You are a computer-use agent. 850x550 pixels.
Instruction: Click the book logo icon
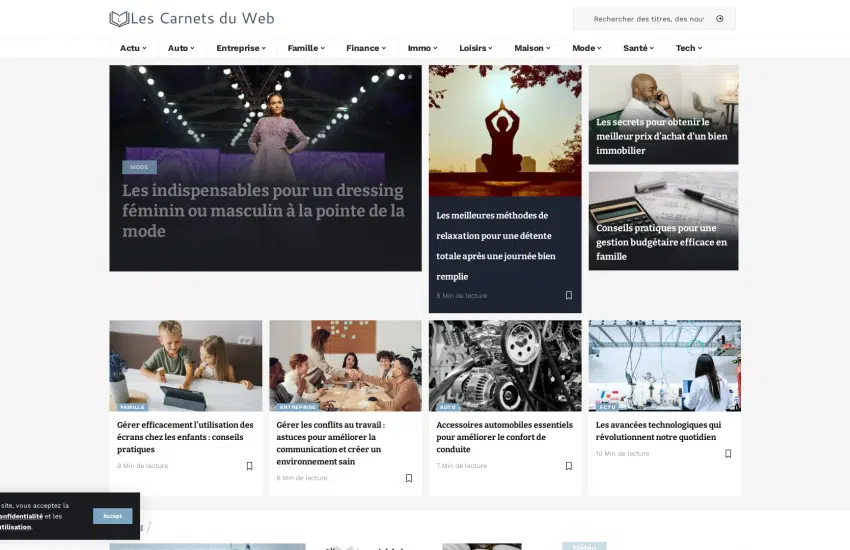(119, 18)
